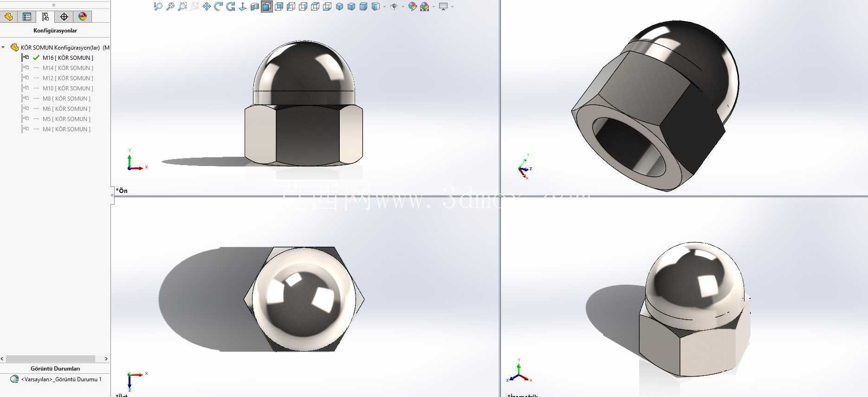Toggle the Hide/Show Items eye icon
This screenshot has height=397, width=868.
(x=394, y=6)
